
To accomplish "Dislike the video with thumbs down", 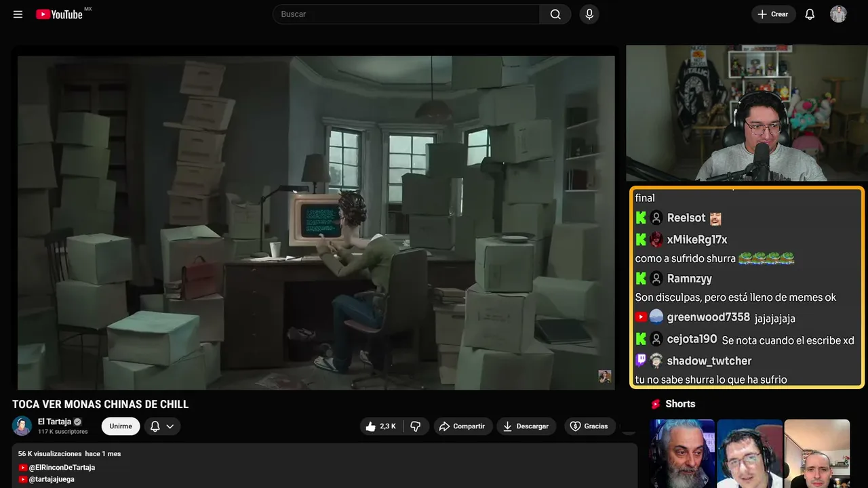I will (416, 426).
